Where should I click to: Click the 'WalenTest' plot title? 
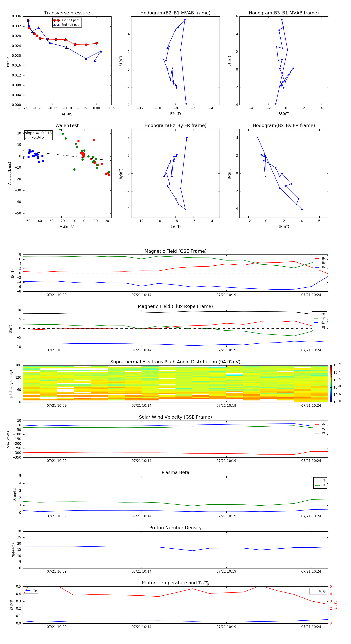pyautogui.click(x=67, y=125)
